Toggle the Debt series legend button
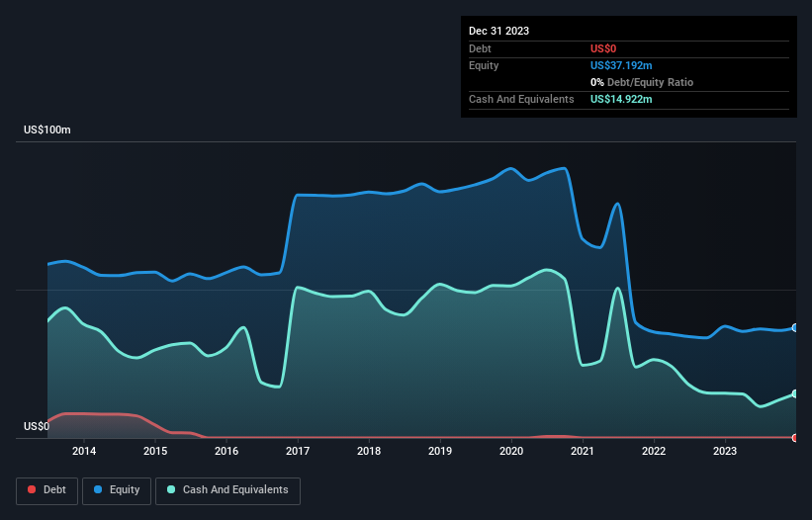812x520 pixels. pyautogui.click(x=47, y=490)
